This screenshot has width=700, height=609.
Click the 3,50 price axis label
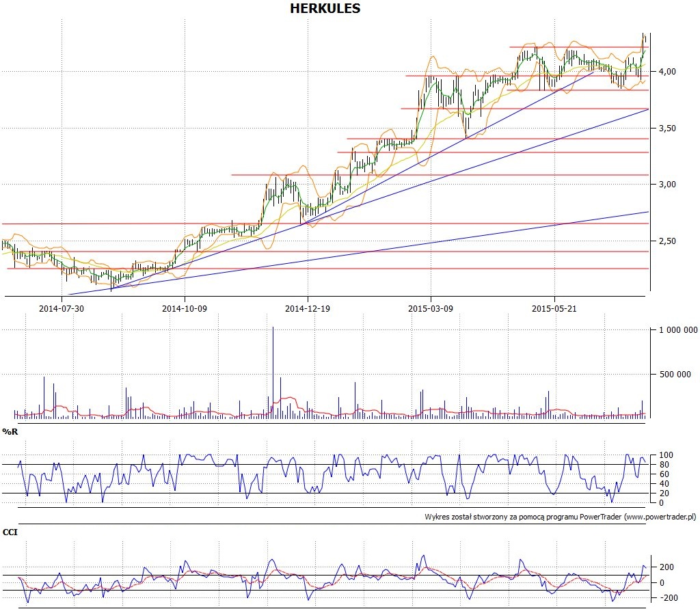667,128
